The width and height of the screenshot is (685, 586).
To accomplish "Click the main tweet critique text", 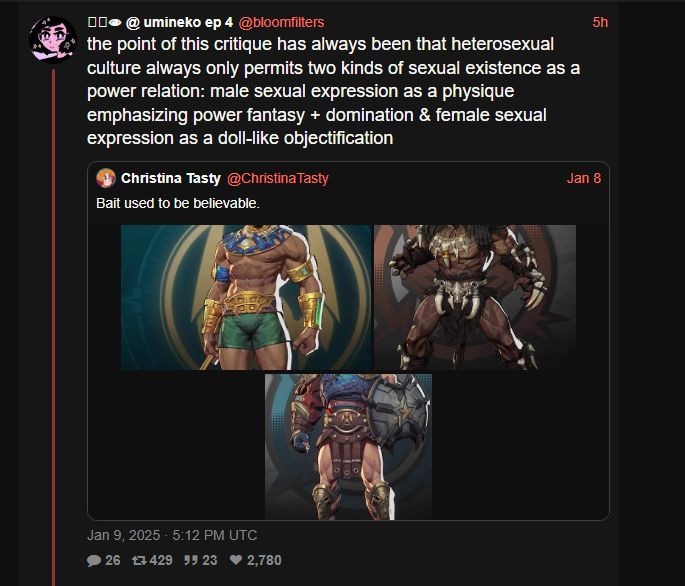I will click(x=333, y=91).
